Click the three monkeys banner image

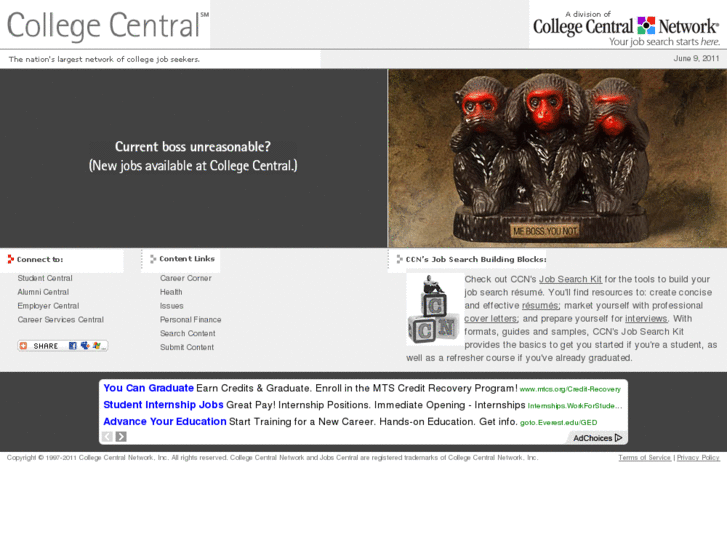coord(557,158)
